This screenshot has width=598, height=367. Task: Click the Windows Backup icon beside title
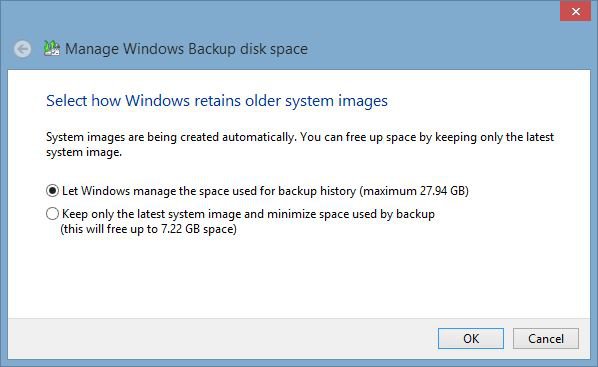pos(51,48)
